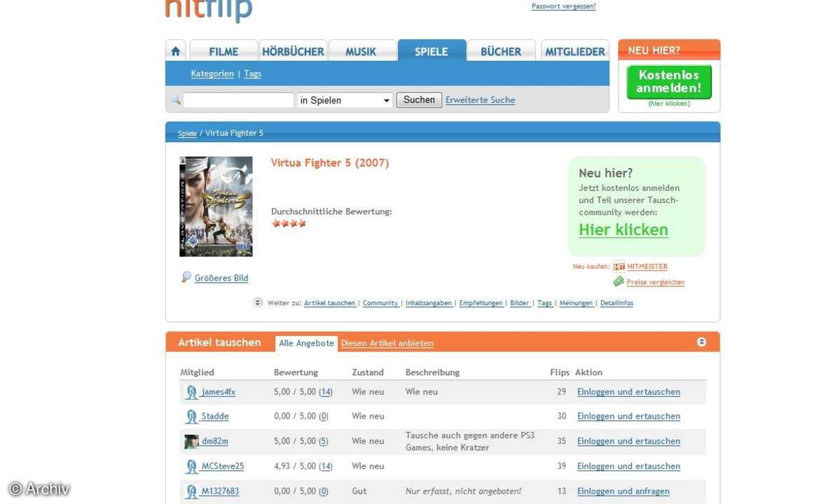Open Stadde member profile link
This screenshot has width=840, height=504.
click(215, 416)
